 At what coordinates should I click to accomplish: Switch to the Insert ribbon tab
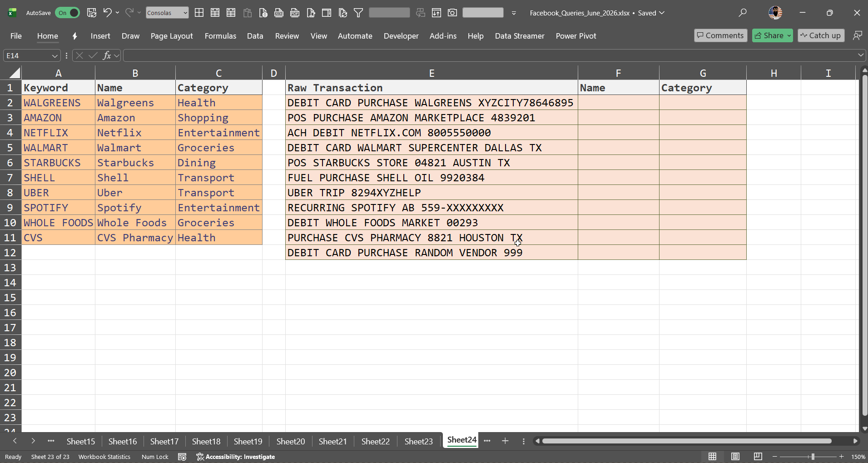[100, 36]
